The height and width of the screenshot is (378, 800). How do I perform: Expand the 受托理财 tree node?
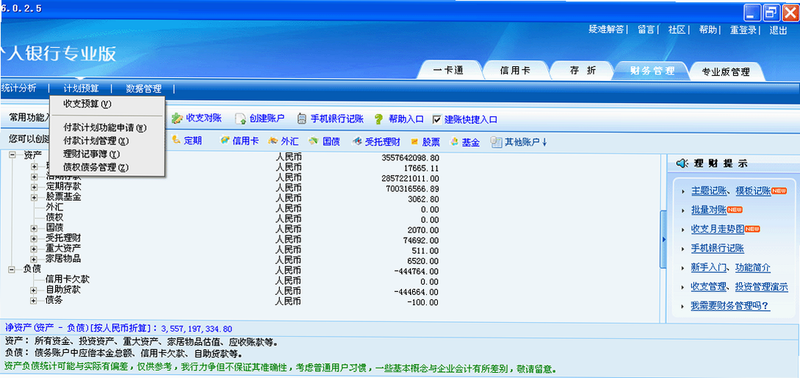pos(34,238)
